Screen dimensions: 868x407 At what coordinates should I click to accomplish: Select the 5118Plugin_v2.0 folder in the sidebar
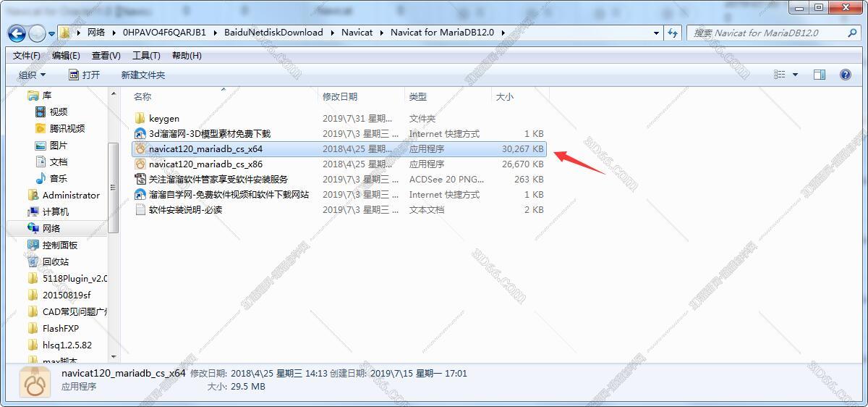point(75,278)
